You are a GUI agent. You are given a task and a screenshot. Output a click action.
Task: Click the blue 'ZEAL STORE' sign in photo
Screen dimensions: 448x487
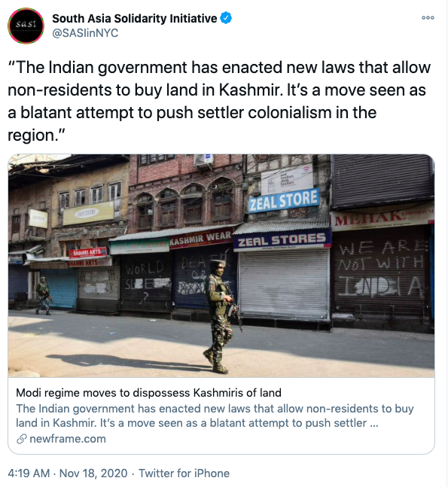[x=284, y=200]
